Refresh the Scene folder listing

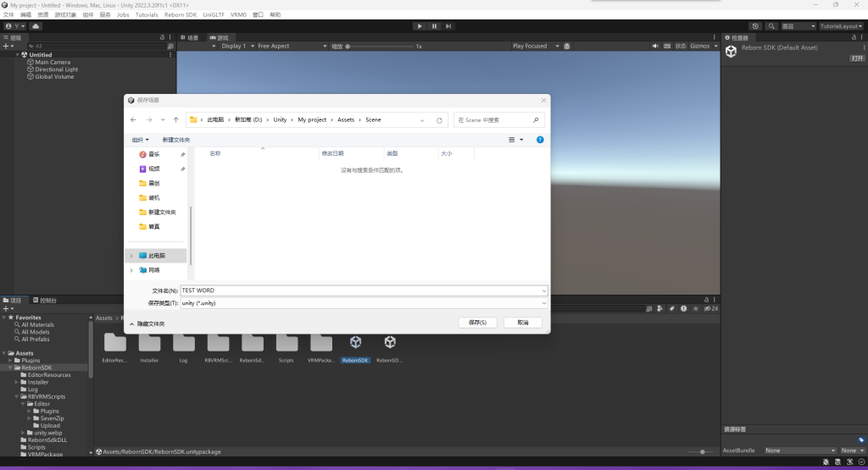[439, 120]
